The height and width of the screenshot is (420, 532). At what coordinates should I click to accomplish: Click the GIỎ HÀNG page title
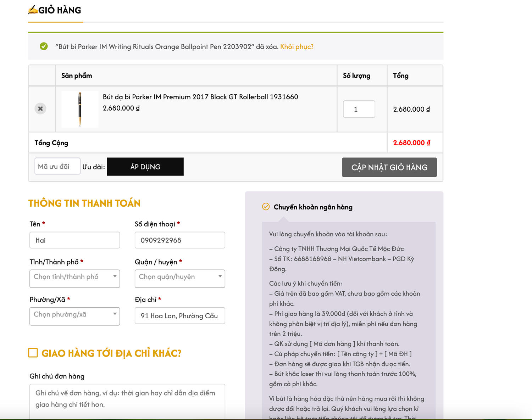(60, 10)
